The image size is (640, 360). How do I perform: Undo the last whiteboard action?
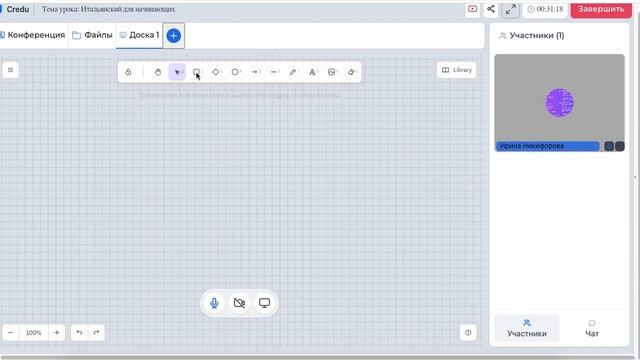(79, 333)
